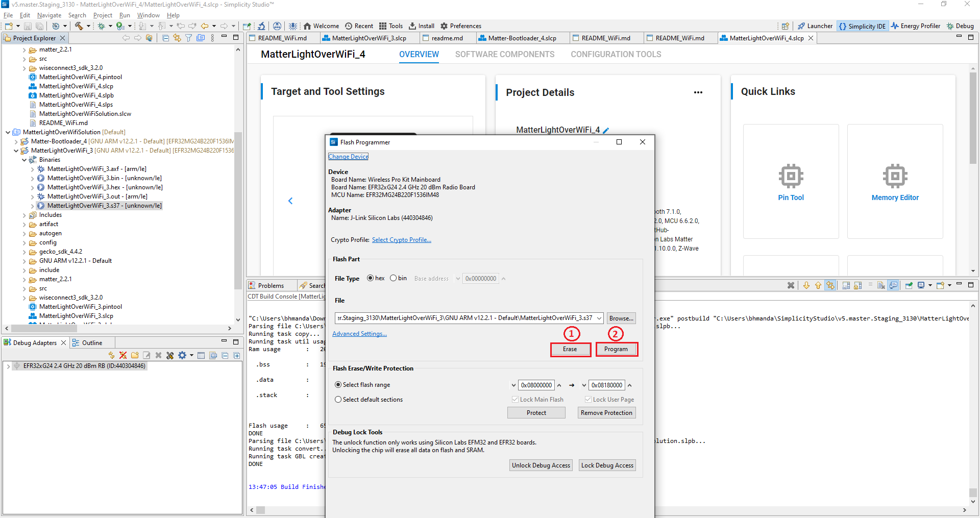Collapse MatterLightOverWifiSolution project
Screen dimensions: 980x518
8,133
